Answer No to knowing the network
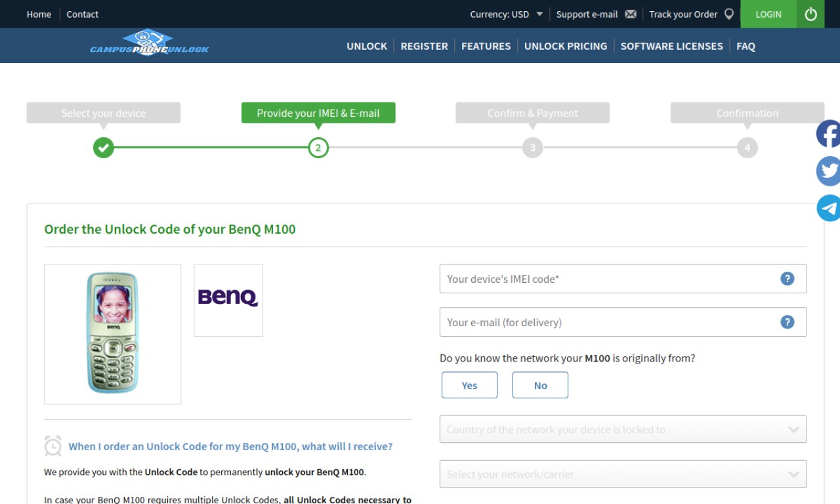Screen dimensions: 840x504 point(540,385)
